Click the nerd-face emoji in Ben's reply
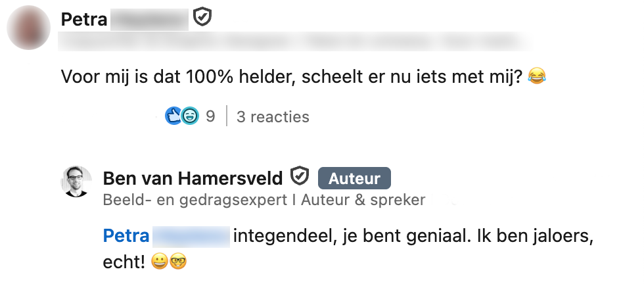Screen dimensions: 644x284 point(177,263)
